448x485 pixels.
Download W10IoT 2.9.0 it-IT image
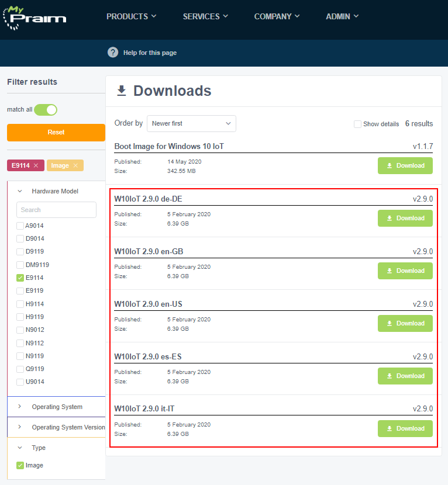[x=405, y=429]
